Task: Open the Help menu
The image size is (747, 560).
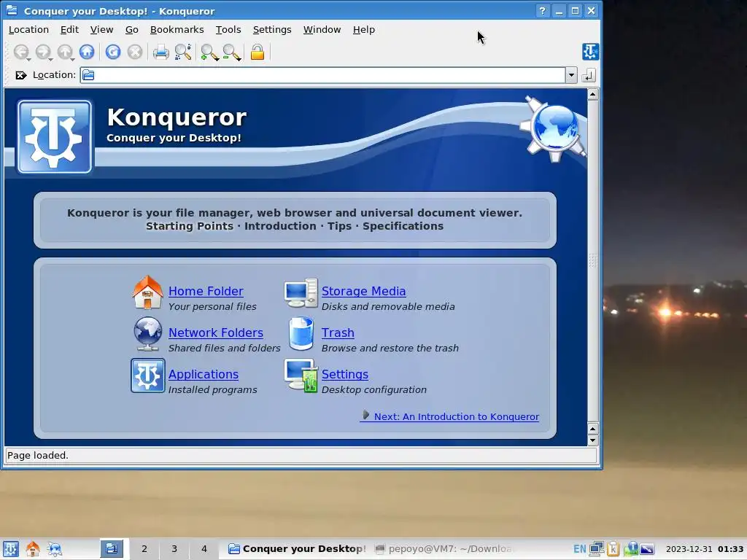Action: point(364,29)
